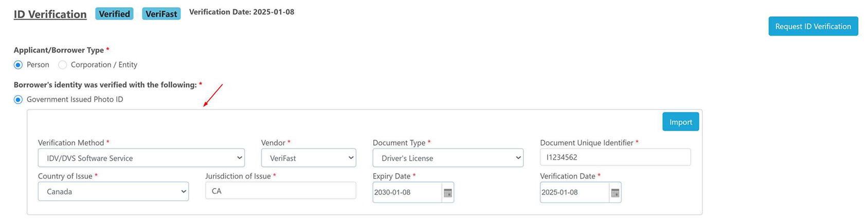This screenshot has height=223, width=868.
Task: Select the Person applicant type
Action: point(19,65)
